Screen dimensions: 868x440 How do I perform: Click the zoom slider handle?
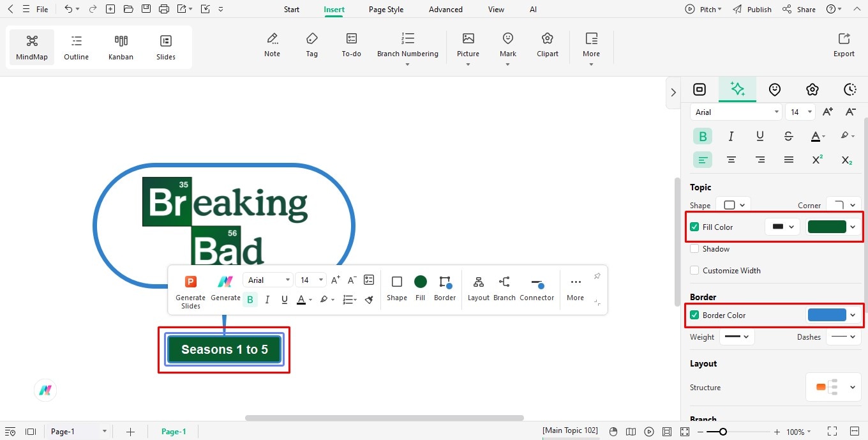tap(722, 432)
